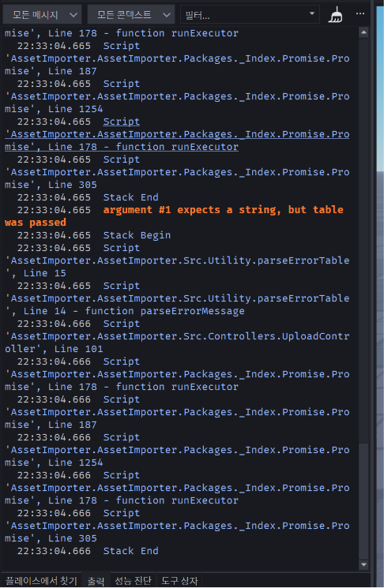The image size is (384, 588).
Task: Open the 성능 진단 tab
Action: (x=133, y=580)
